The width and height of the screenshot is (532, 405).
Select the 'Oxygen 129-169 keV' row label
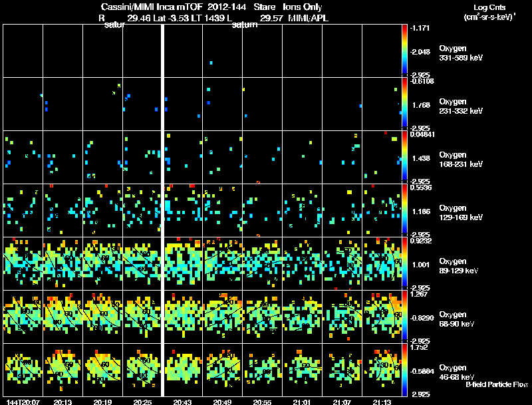461,213
